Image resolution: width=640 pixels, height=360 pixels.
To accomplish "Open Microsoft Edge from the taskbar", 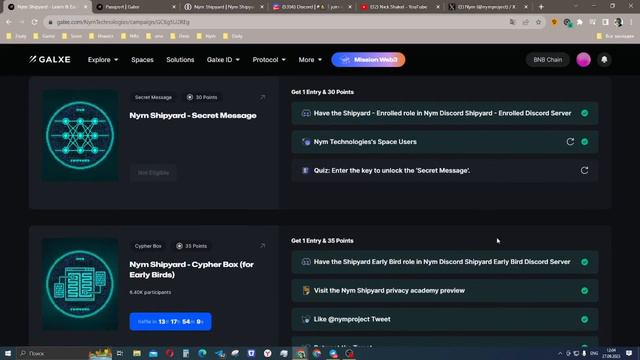I will tap(202, 353).
